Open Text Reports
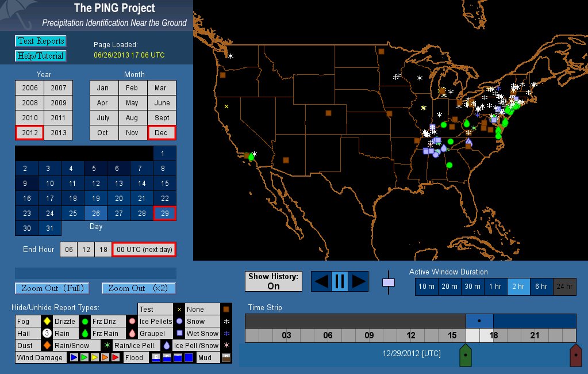Image resolution: width=588 pixels, height=374 pixels. pos(40,41)
